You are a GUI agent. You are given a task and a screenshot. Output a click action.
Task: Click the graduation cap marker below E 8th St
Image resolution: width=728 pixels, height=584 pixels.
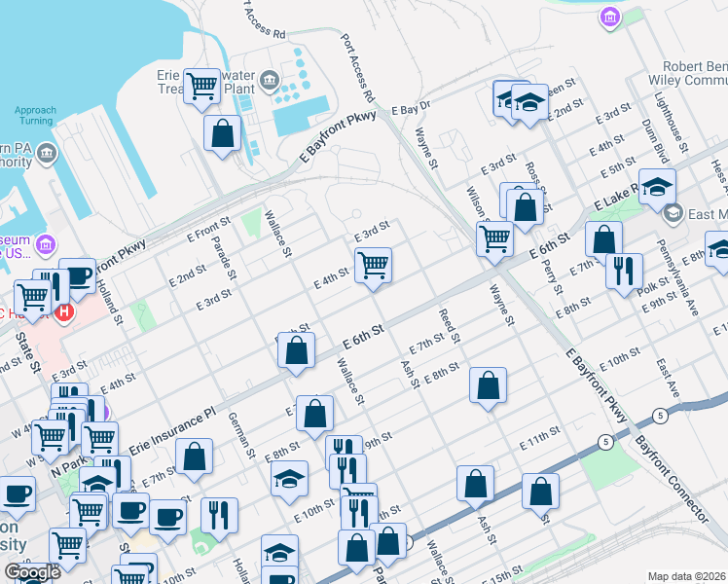(x=289, y=480)
